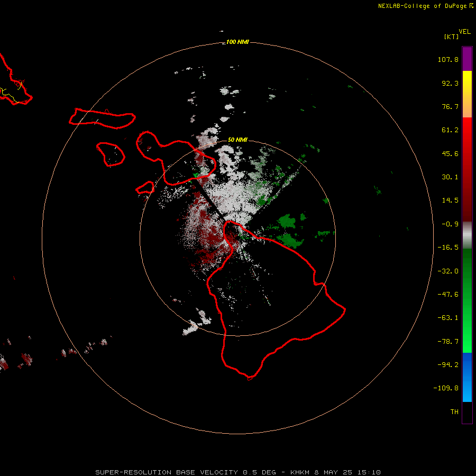The image size is (476, 476).
Task: Select the 107.8 value on the velocity scale
Action: tap(448, 59)
